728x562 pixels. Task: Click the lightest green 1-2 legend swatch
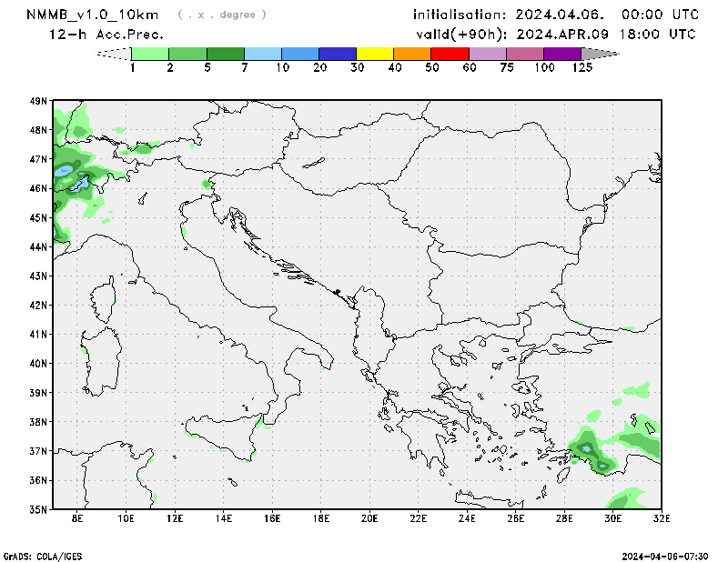point(151,54)
